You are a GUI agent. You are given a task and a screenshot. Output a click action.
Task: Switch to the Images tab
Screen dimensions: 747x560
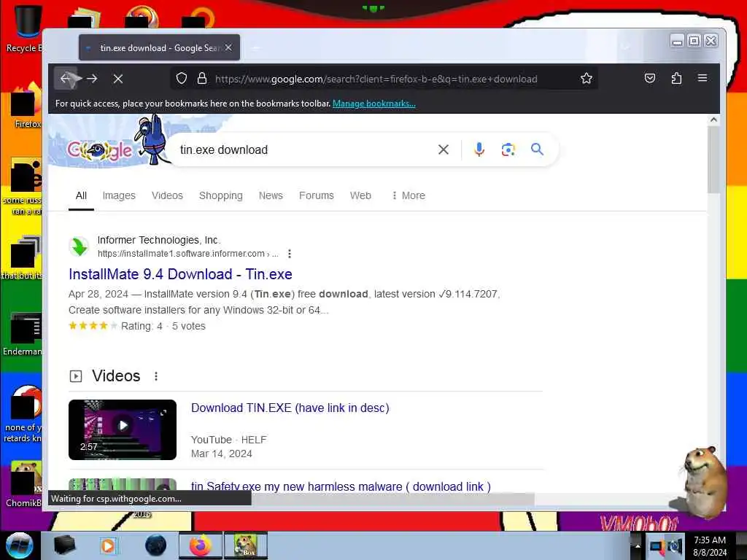119,195
